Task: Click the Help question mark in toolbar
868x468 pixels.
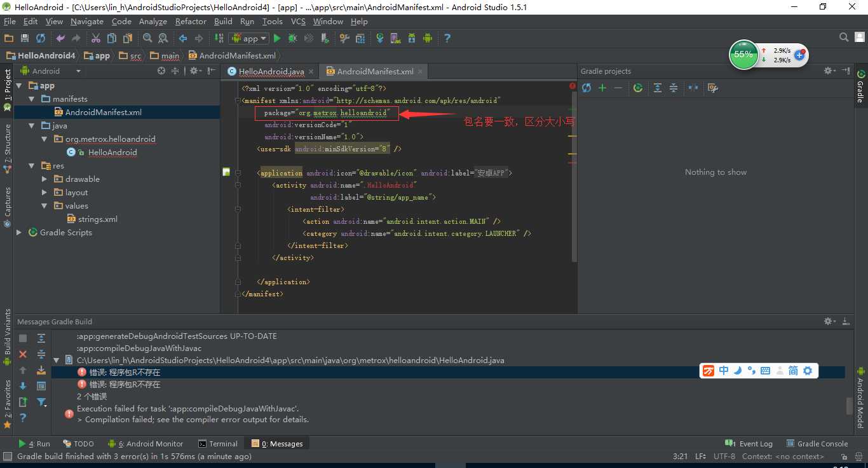Action: point(447,38)
